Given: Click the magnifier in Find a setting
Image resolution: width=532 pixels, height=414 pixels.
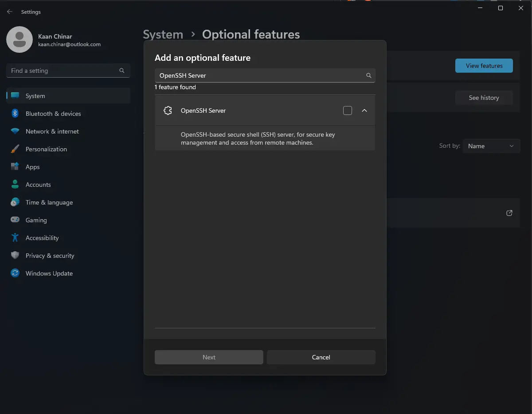Looking at the screenshot, I should (122, 71).
